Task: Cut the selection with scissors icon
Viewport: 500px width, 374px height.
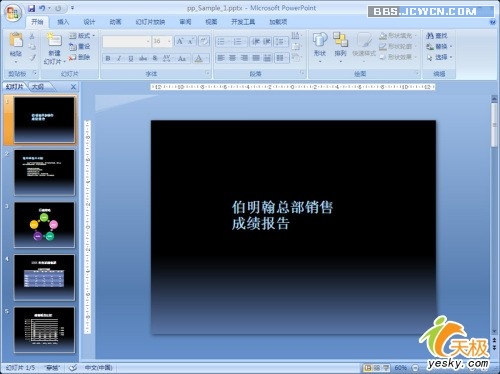Action: [x=32, y=36]
